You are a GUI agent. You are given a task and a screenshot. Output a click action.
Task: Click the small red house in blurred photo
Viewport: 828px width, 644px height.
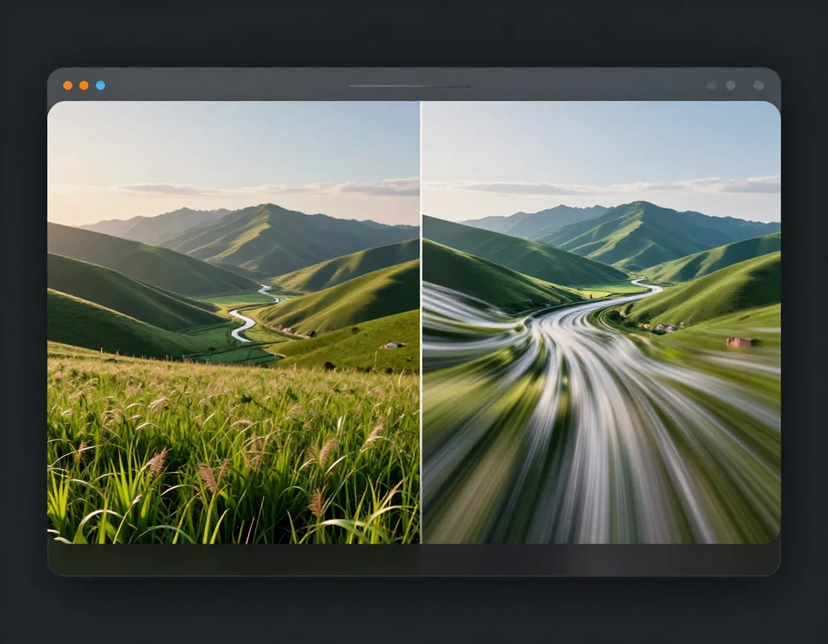pyautogui.click(x=740, y=342)
